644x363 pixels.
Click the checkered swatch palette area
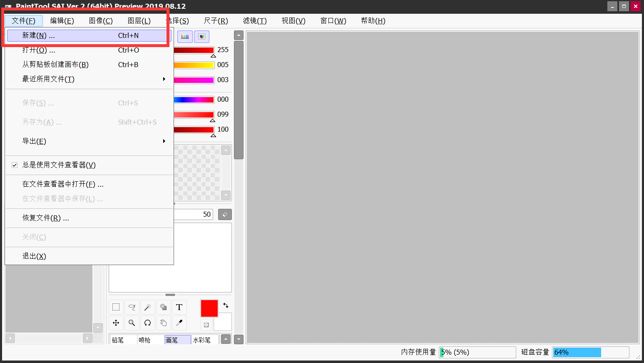pyautogui.click(x=196, y=173)
